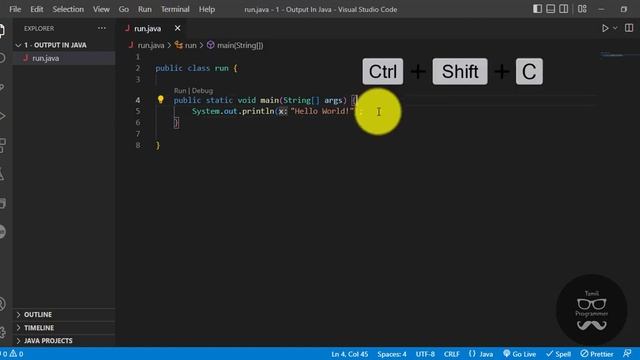The height and width of the screenshot is (360, 640).
Task: Switch to the run.java editor tab
Action: [x=147, y=29]
